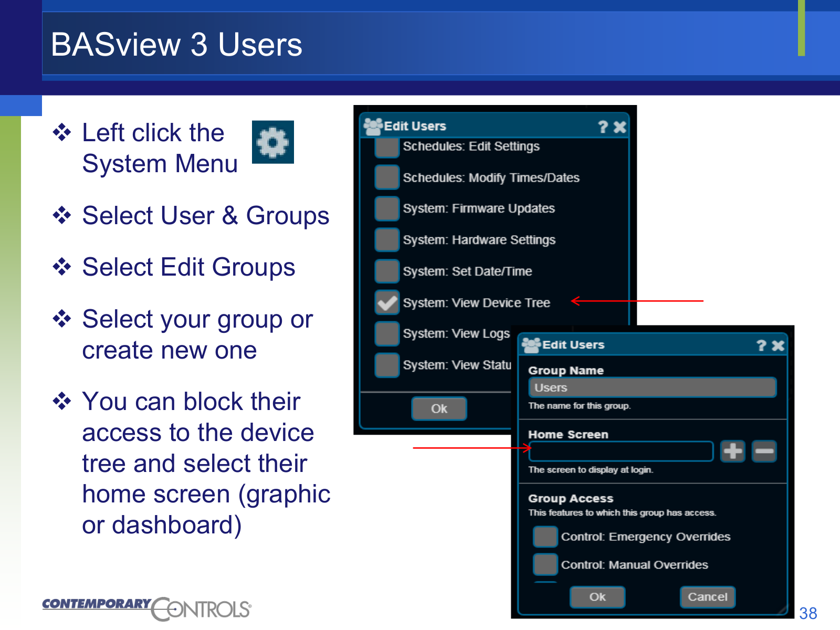Screen dimensions: 840x630
Task: Toggle System: View Logs checkbox
Action: coord(387,333)
